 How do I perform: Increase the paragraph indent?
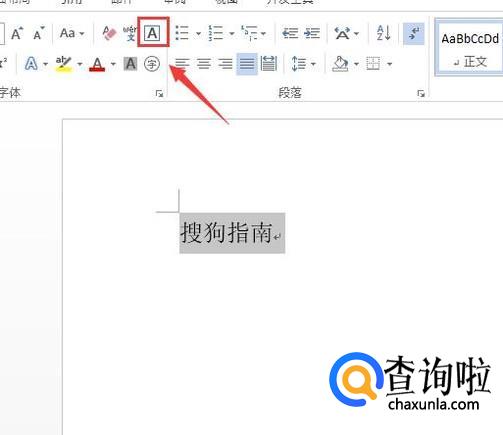(x=312, y=33)
